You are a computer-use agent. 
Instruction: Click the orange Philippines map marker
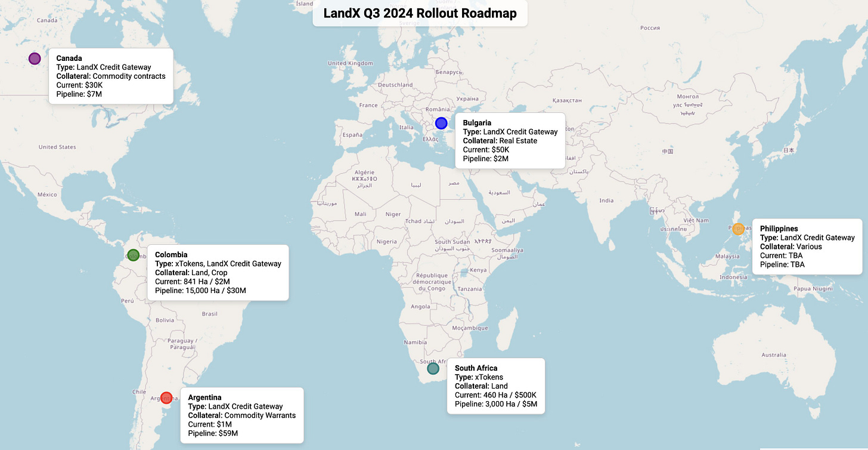pyautogui.click(x=738, y=229)
